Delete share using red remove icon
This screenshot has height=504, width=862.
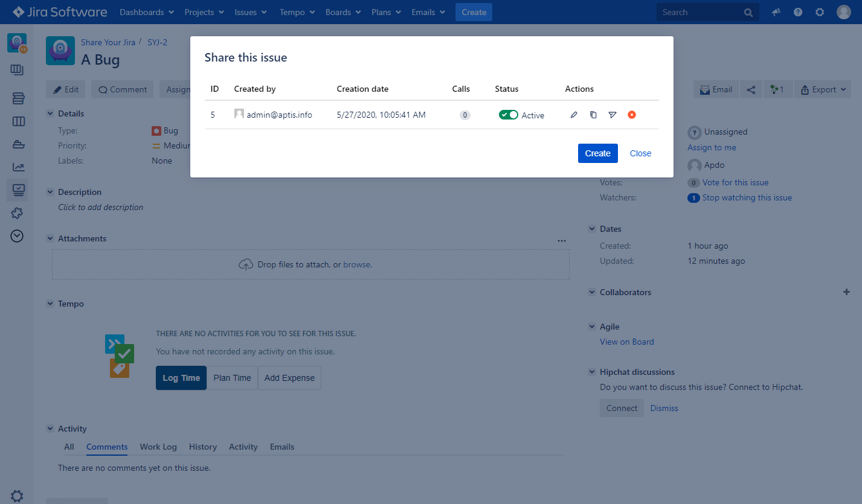[x=632, y=115]
